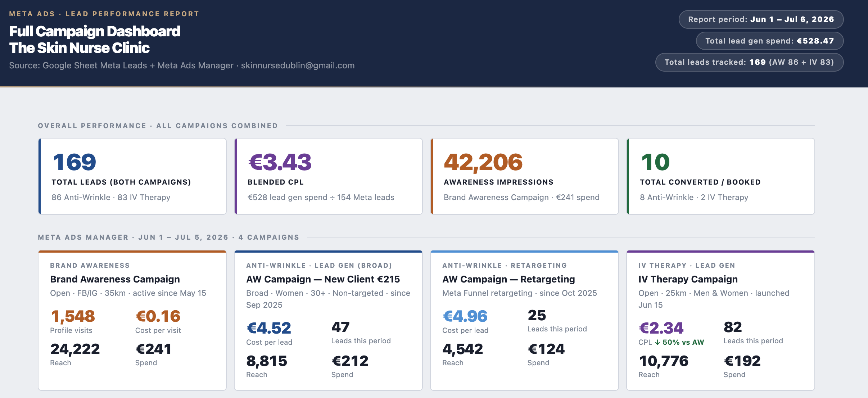Click the €4.96 cost per lead value
The width and height of the screenshot is (868, 398).
click(x=465, y=316)
